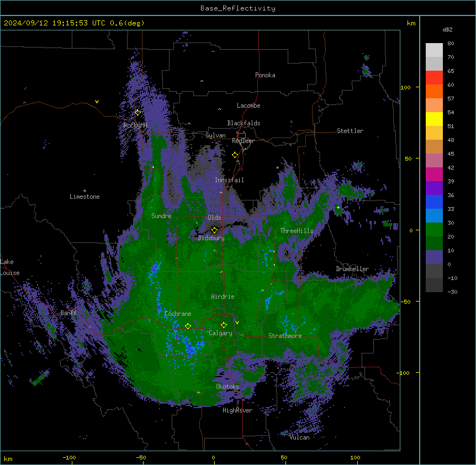Click the 80 value on the dBZ legend
Image resolution: width=476 pixels, height=465 pixels.
pyautogui.click(x=451, y=44)
